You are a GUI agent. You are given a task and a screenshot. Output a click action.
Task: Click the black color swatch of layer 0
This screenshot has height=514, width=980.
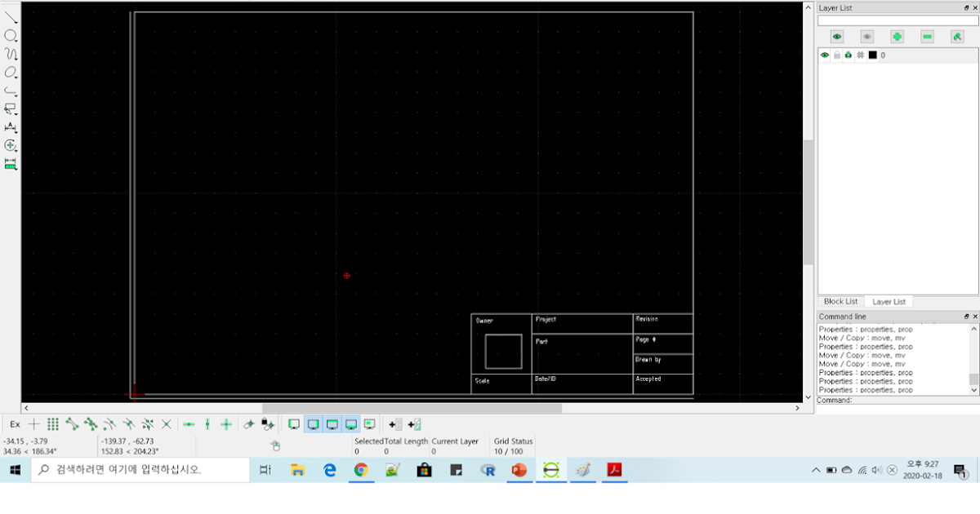point(872,55)
